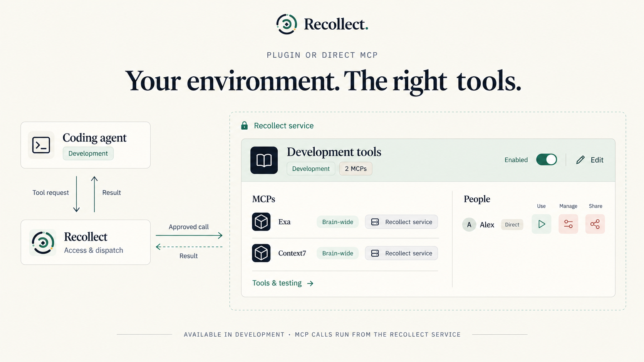
Task: Click the Direct badge beside Alex
Action: [x=512, y=225]
